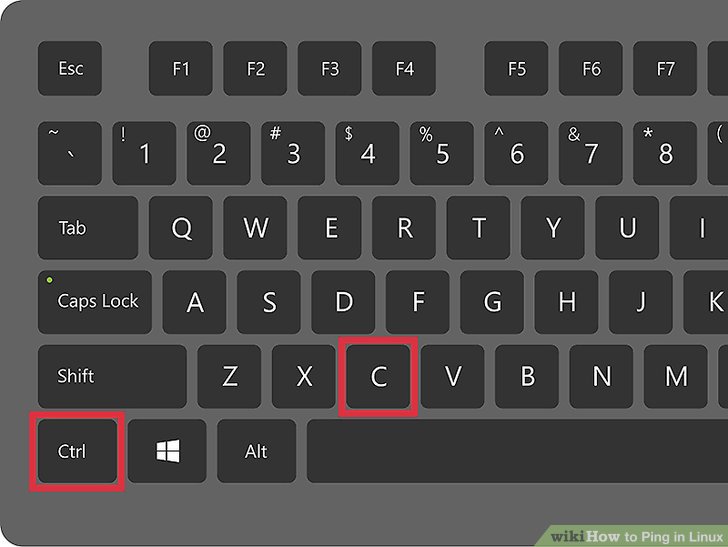This screenshot has width=728, height=547.
Task: Click the highlighted Ctrl key
Action: point(78,451)
